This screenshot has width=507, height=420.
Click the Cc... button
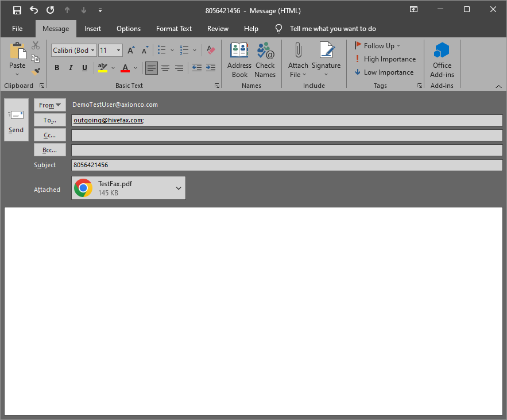(50, 135)
